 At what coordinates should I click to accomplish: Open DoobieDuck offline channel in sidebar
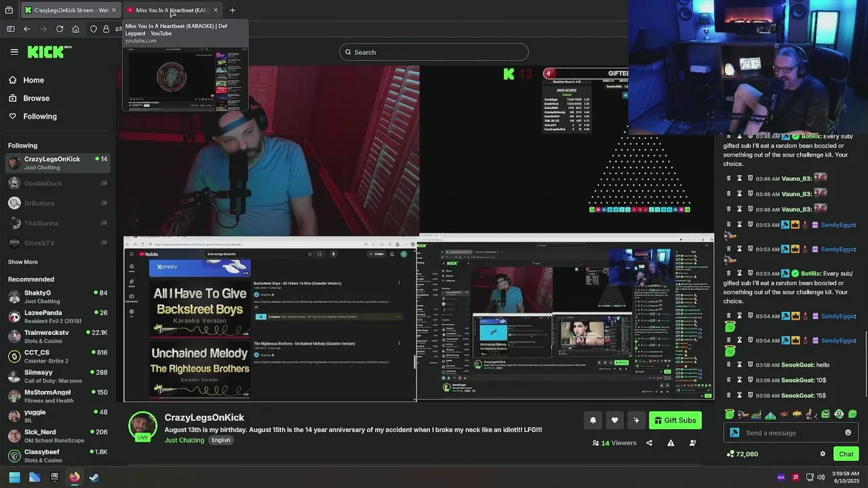58,183
